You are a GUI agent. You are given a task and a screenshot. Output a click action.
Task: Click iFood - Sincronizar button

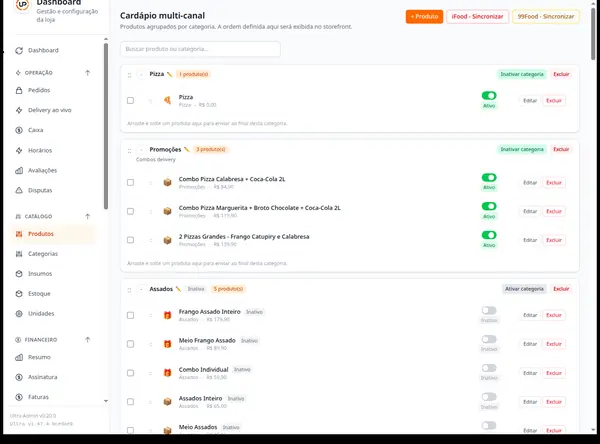point(478,16)
